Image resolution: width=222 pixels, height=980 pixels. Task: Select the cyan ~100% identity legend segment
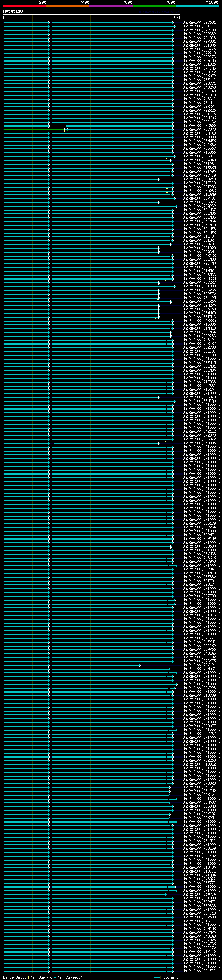coord(197,6)
